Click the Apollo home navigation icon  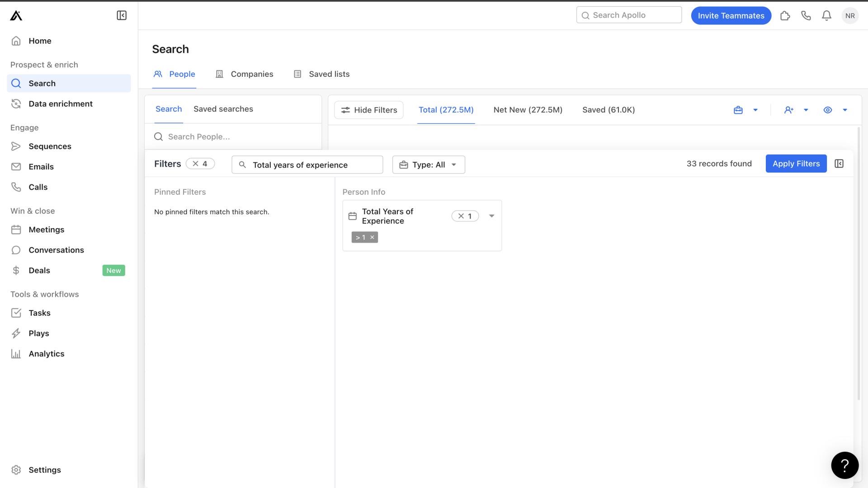(x=16, y=15)
